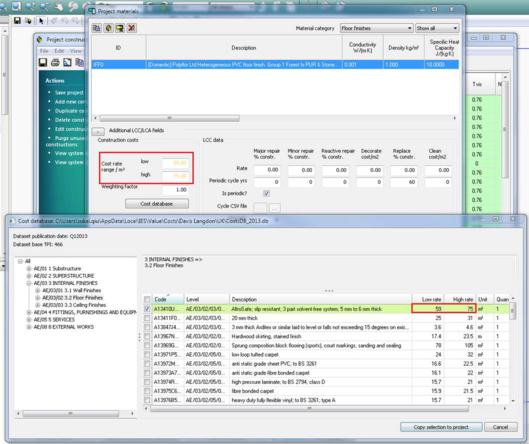Image resolution: width=529 pixels, height=444 pixels.
Task: Click the zoom out magnifier icon
Action: tap(44, 6)
